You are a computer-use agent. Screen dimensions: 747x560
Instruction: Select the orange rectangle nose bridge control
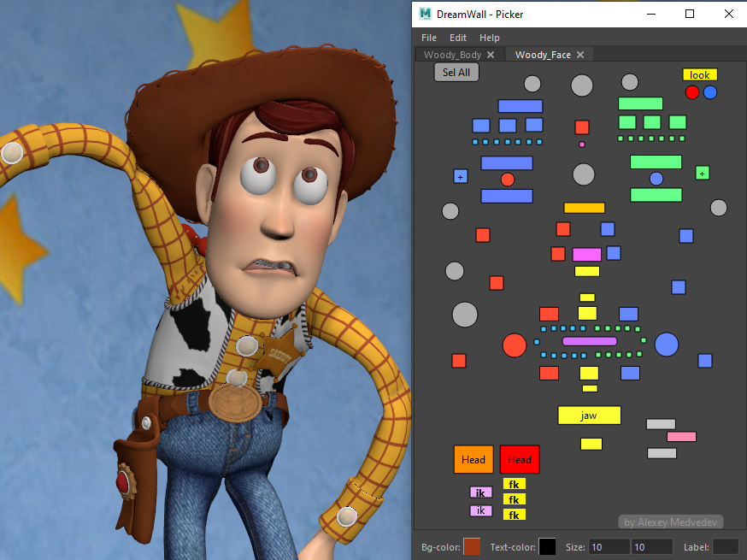[585, 208]
